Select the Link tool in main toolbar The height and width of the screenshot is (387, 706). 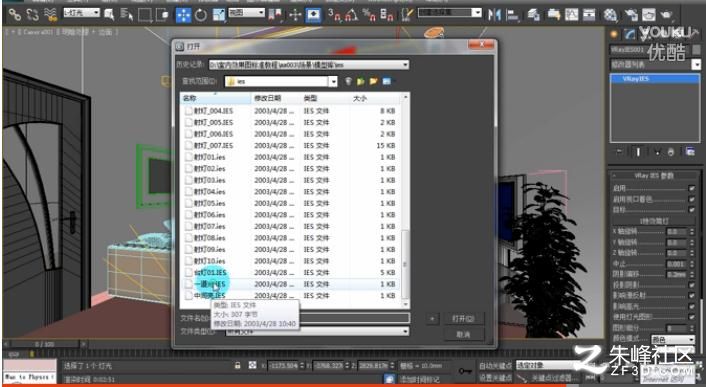14,14
